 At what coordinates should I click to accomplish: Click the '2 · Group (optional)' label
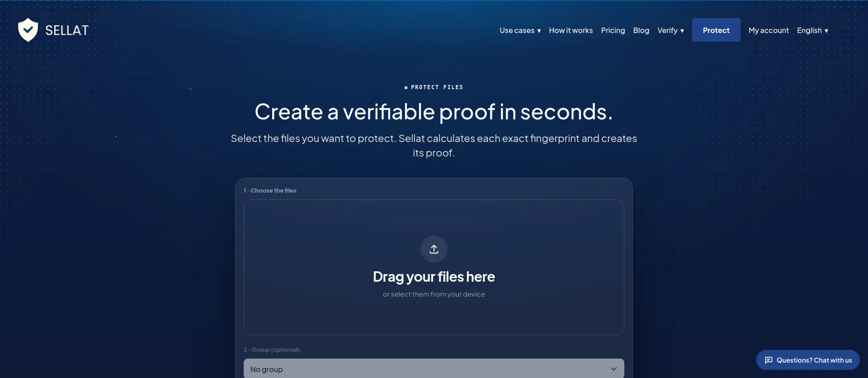(x=271, y=350)
